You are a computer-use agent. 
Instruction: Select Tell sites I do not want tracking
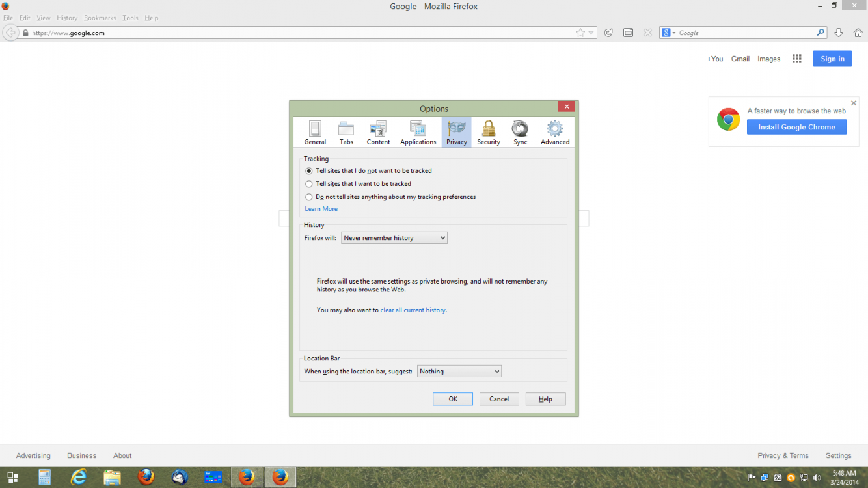tap(309, 170)
